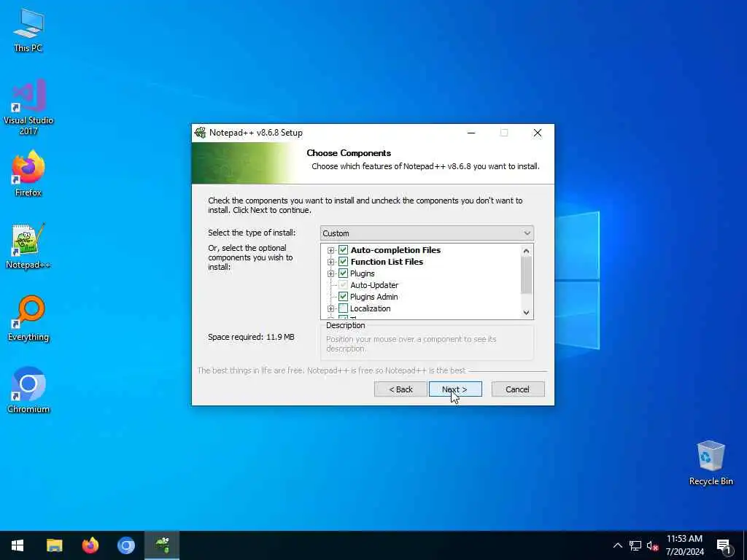Uncheck the Auto-completion Files checkbox

(x=343, y=250)
